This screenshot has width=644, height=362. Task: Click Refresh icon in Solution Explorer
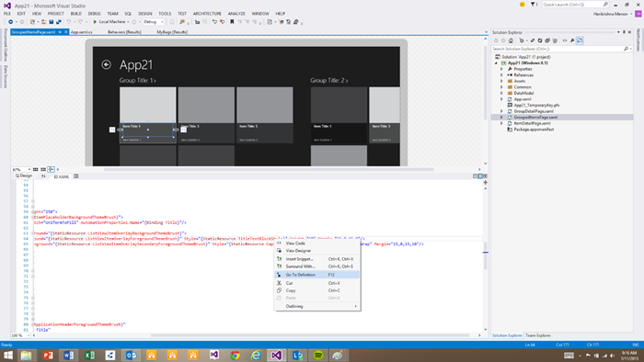[540, 40]
